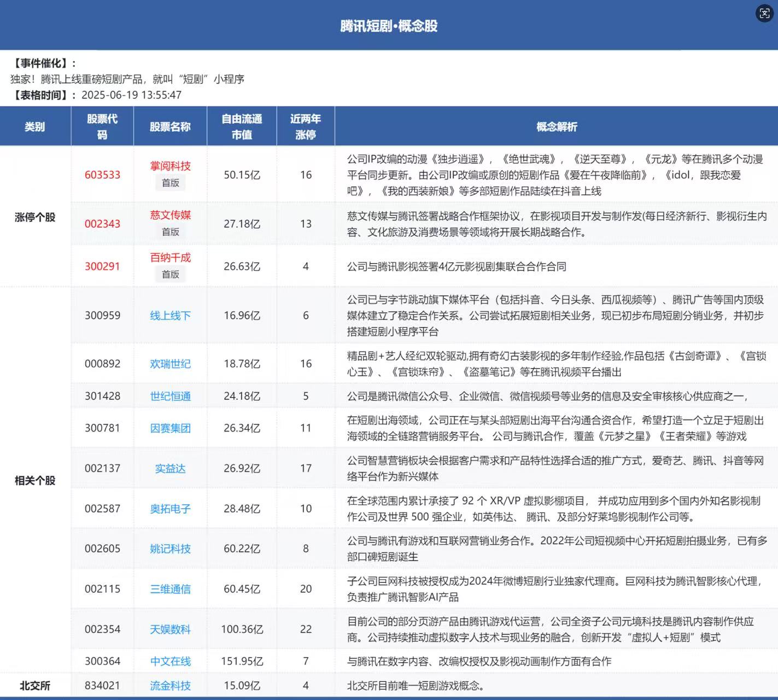Click the 首版 tag under 掌阅科技
This screenshot has height=700, width=778.
point(170,183)
